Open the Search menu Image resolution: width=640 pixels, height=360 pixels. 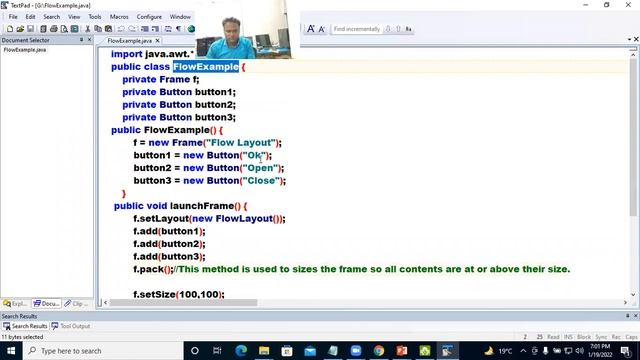(x=51, y=17)
